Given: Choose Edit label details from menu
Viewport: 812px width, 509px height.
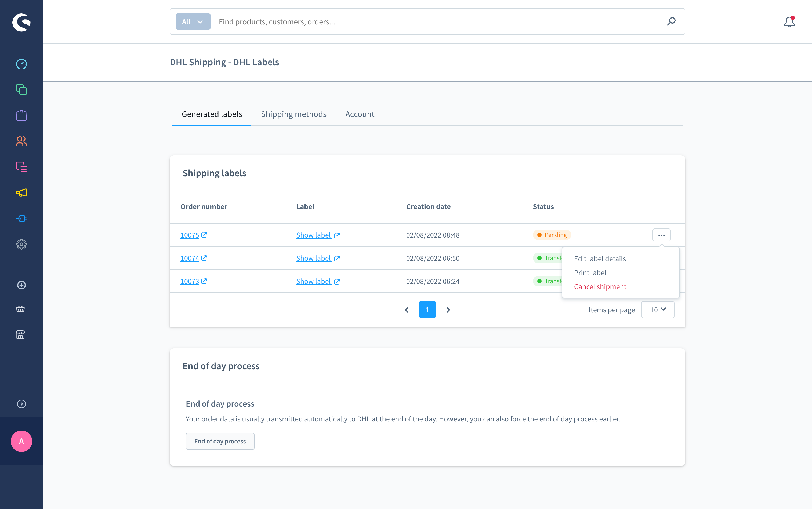Looking at the screenshot, I should point(600,259).
